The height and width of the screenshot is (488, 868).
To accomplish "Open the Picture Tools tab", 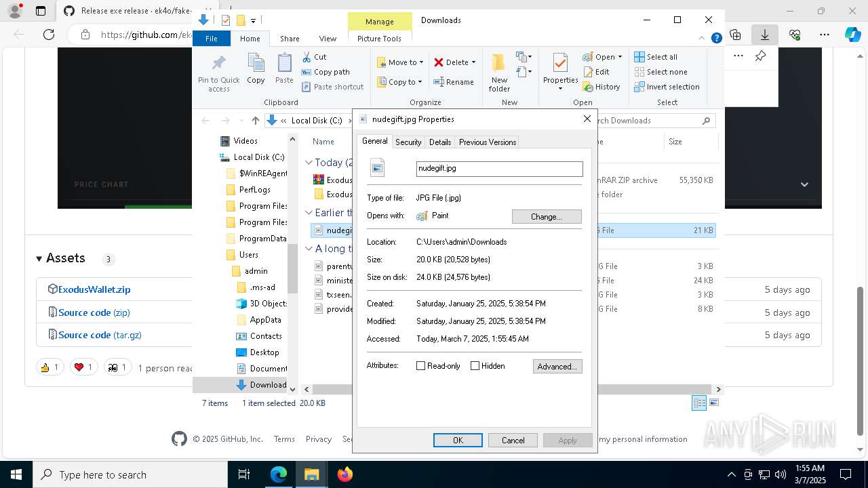I will (x=379, y=39).
